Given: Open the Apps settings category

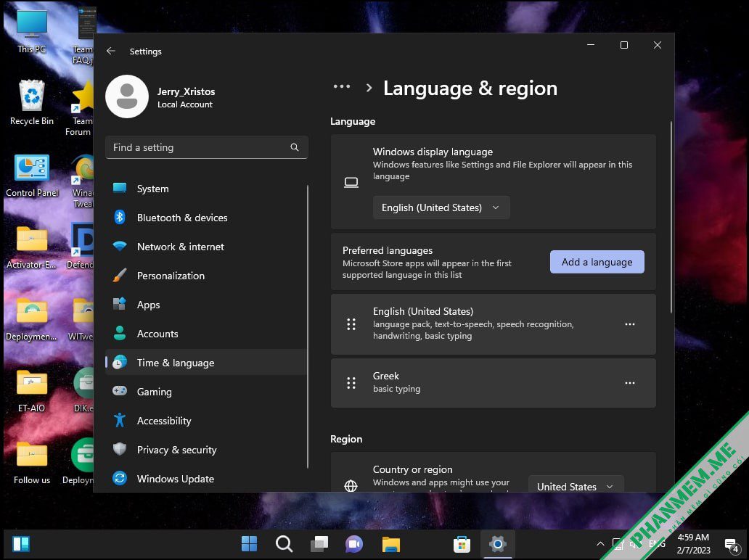Looking at the screenshot, I should 206,305.
